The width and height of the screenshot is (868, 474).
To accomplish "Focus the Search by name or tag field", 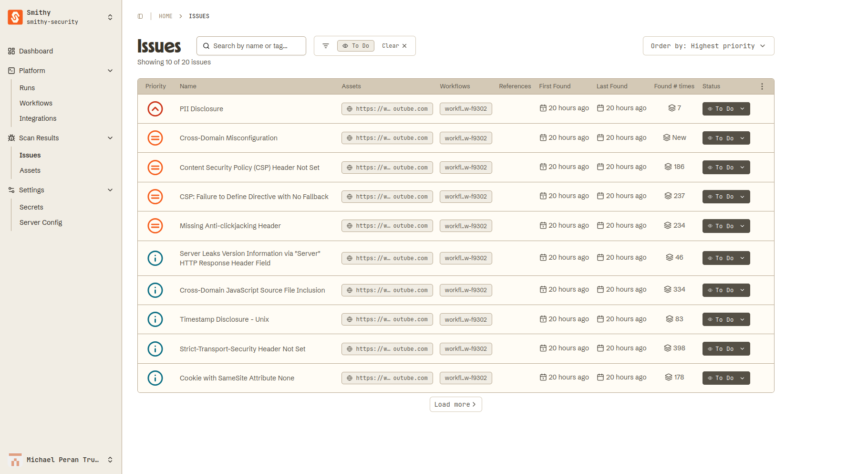I will click(x=251, y=46).
